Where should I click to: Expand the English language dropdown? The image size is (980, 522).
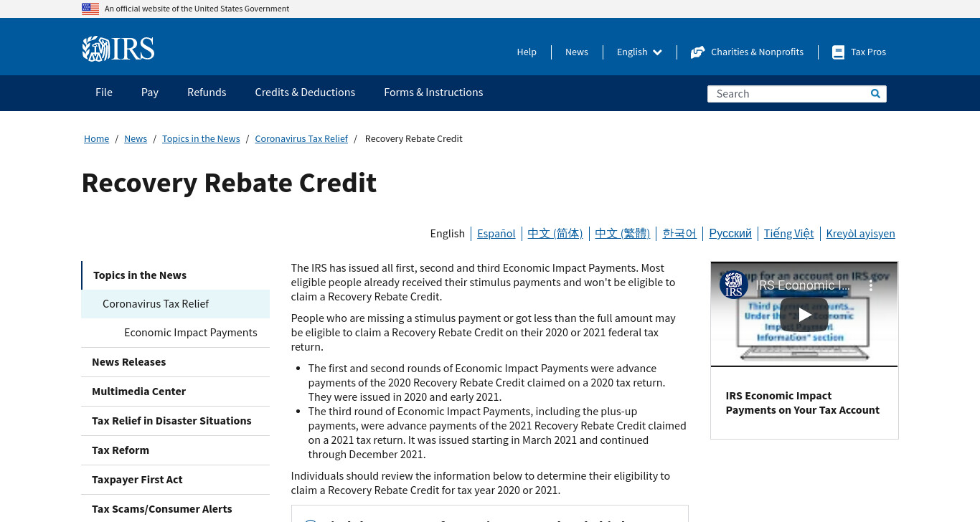pos(639,52)
